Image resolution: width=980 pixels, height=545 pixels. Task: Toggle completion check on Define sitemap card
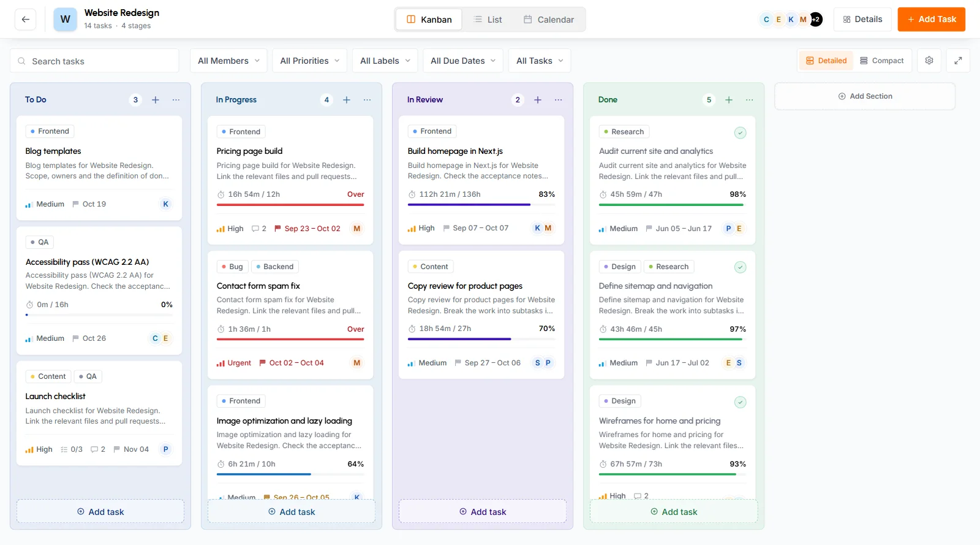[x=741, y=267]
